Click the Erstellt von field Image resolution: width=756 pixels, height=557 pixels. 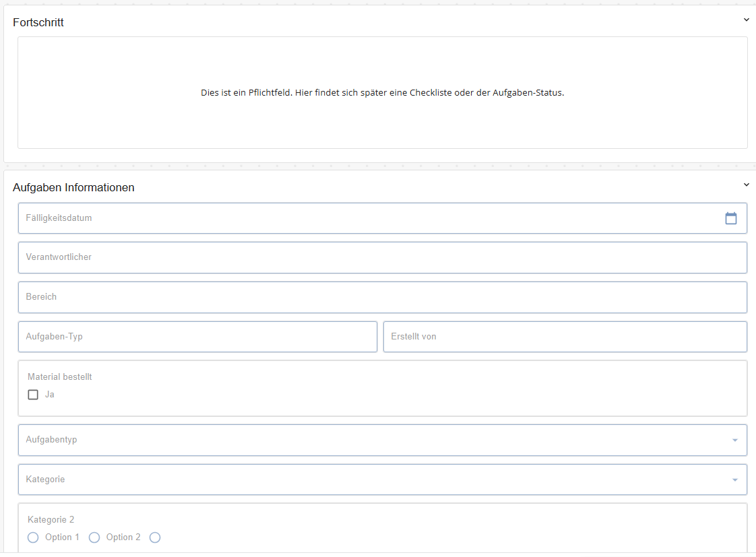tap(565, 336)
